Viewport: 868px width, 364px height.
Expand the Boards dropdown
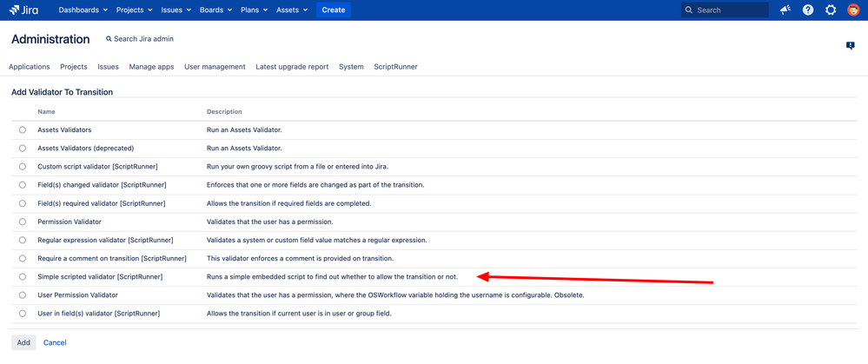215,10
